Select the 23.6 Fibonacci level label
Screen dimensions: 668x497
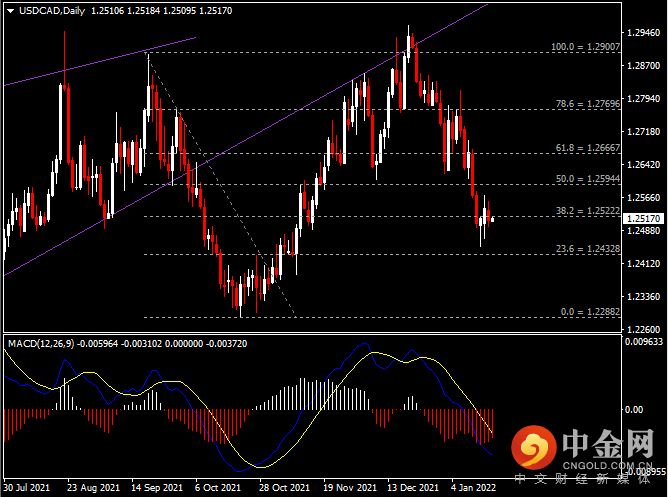point(587,248)
